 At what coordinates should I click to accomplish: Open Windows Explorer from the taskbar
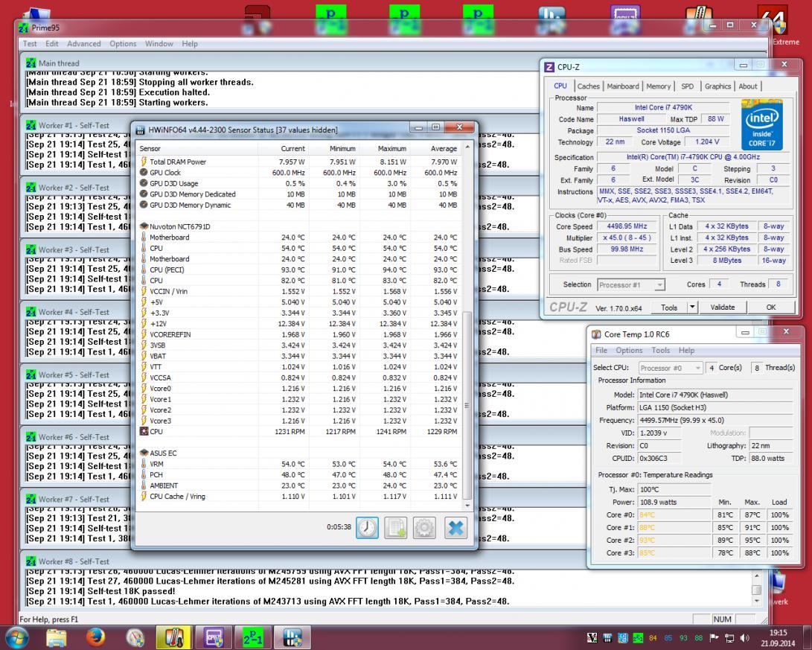tap(56, 637)
